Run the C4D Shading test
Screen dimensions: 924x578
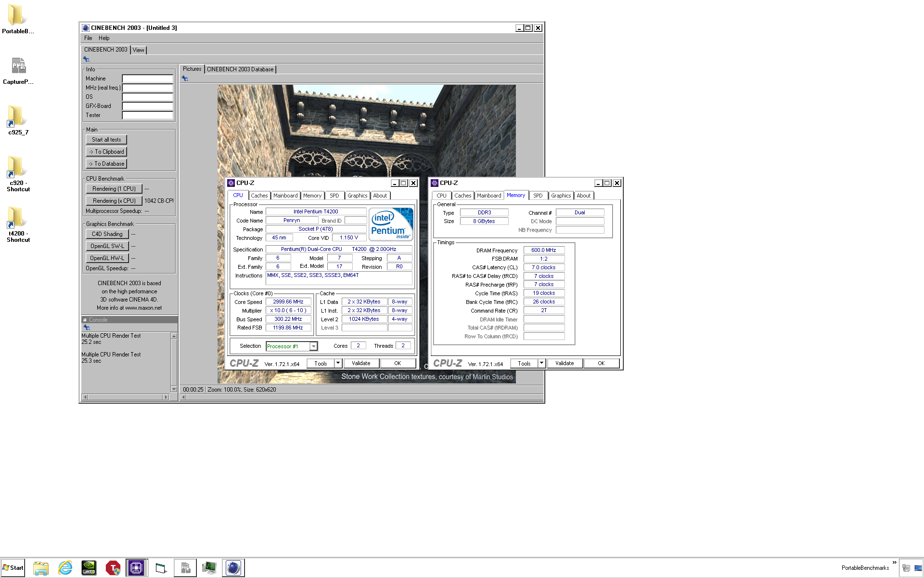pos(107,234)
